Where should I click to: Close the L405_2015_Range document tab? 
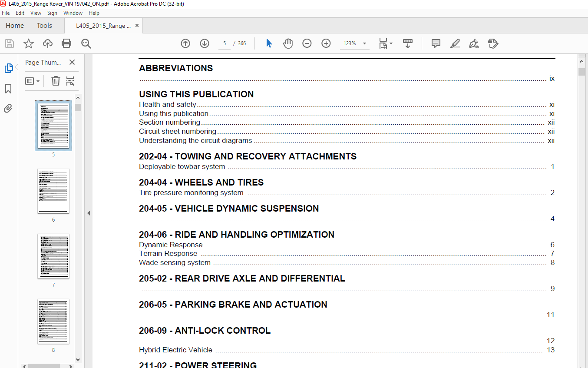pos(137,26)
